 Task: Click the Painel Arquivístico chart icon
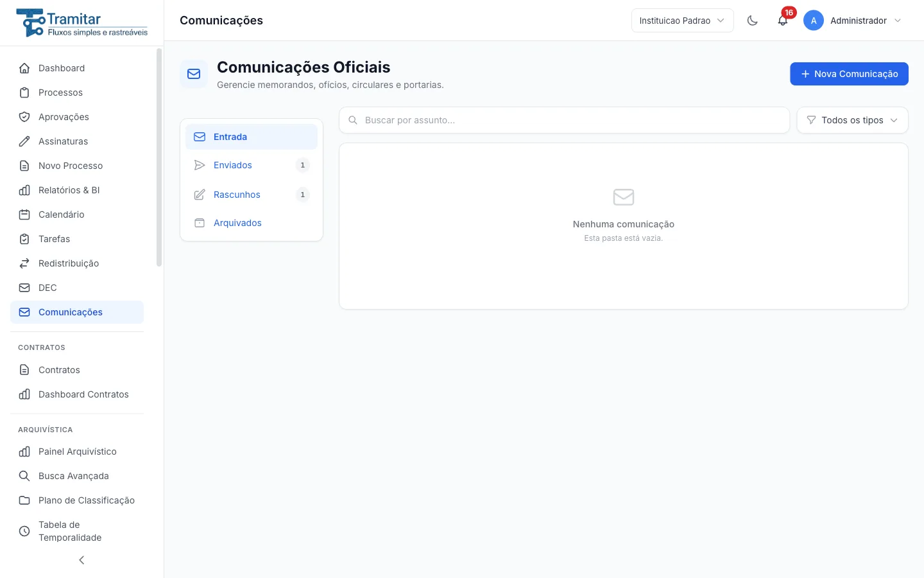click(x=24, y=451)
